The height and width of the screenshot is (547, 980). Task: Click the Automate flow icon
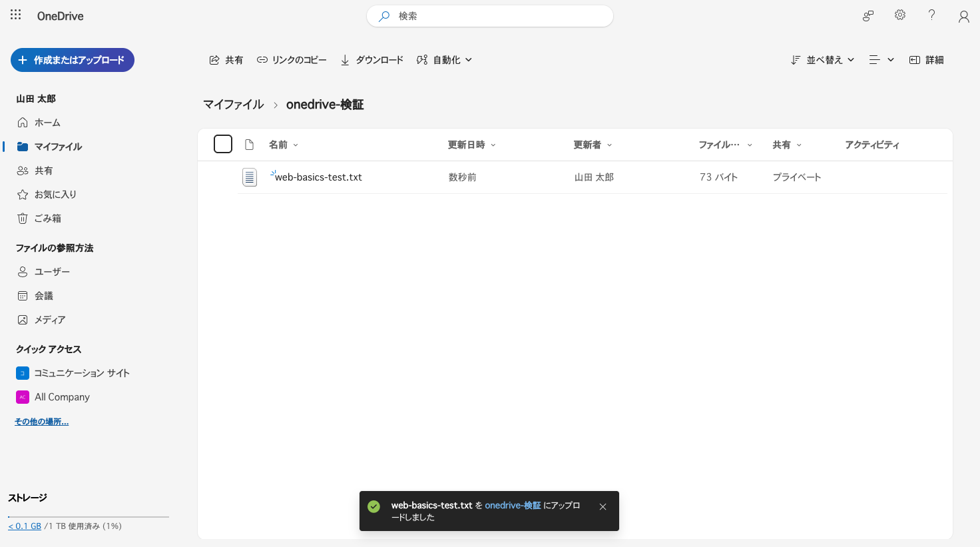[x=422, y=60]
